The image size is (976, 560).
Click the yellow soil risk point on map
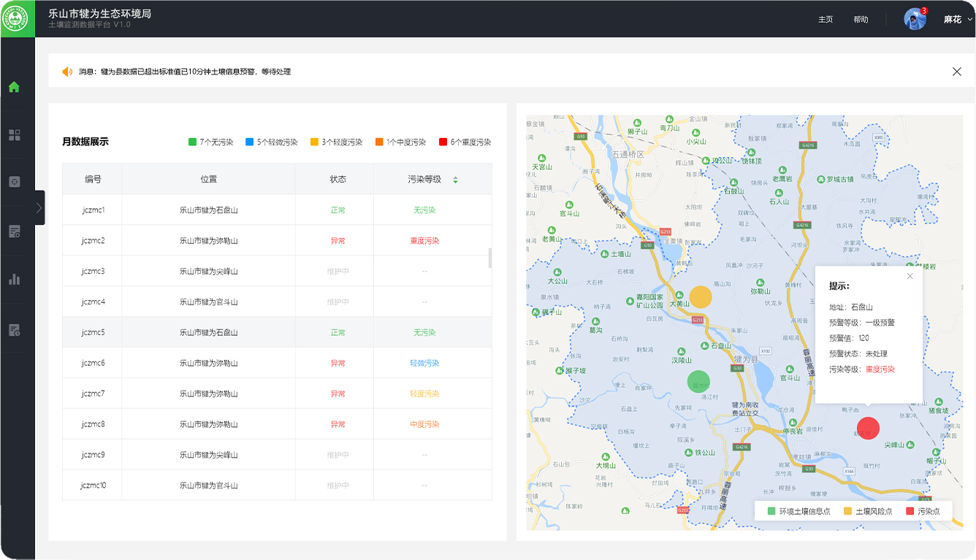701,297
